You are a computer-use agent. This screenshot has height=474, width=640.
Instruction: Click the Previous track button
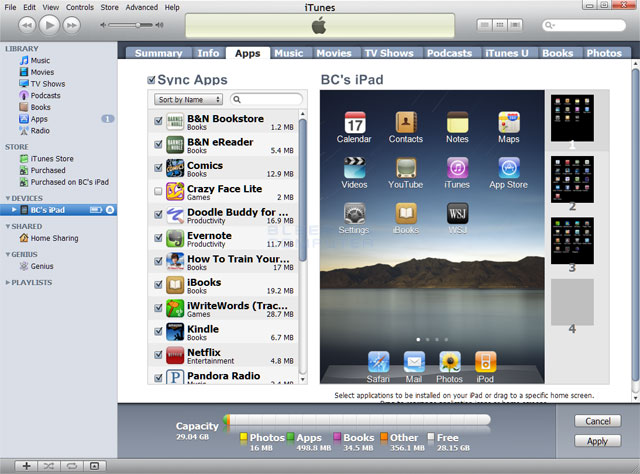pyautogui.click(x=27, y=25)
